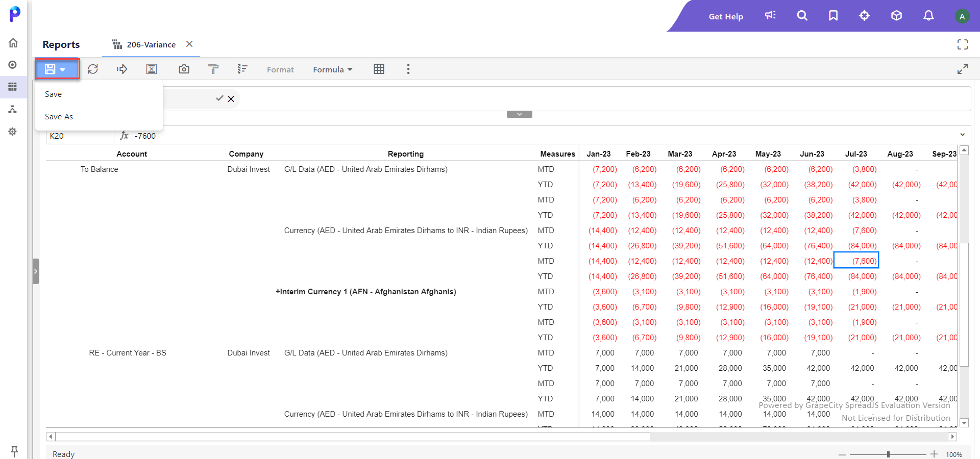The height and width of the screenshot is (459, 980).
Task: Click the circle target sidebar icon
Action: pos(13,65)
